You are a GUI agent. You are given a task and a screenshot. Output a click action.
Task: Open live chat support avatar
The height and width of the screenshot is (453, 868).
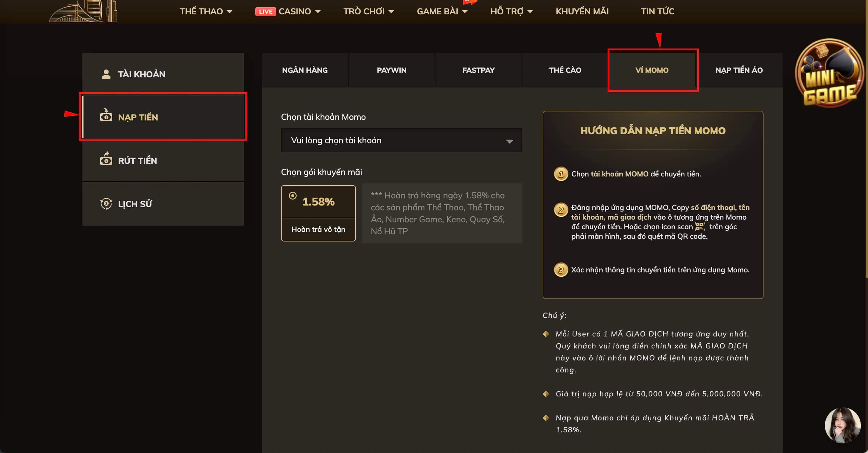click(842, 425)
